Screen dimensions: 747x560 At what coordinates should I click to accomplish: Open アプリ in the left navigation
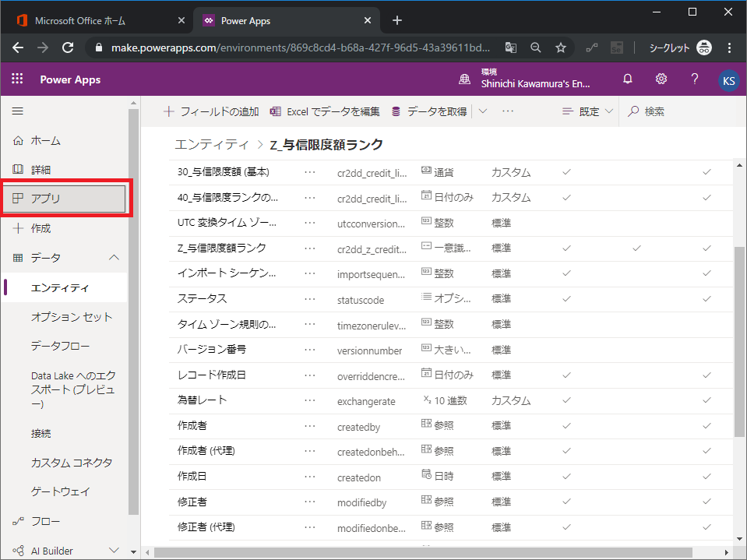(65, 199)
